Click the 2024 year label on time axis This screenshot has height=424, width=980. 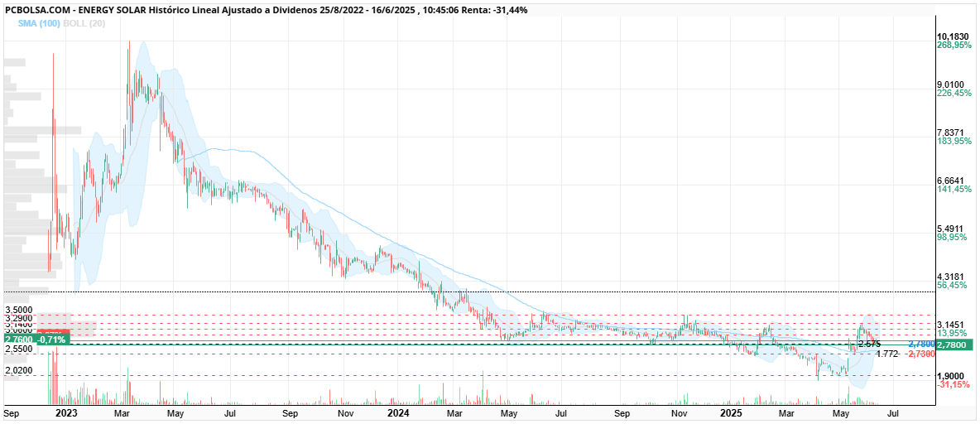click(397, 413)
